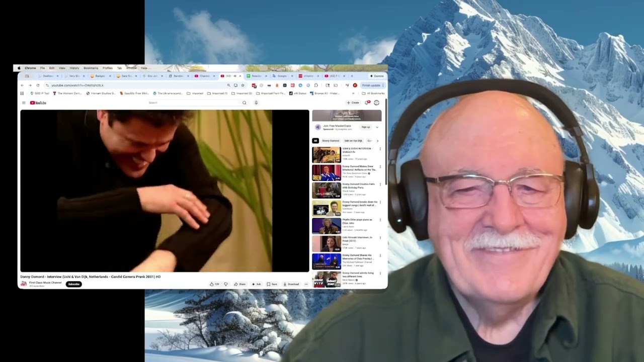
Task: Subscribe to First Class Music Channel
Action: click(x=73, y=284)
